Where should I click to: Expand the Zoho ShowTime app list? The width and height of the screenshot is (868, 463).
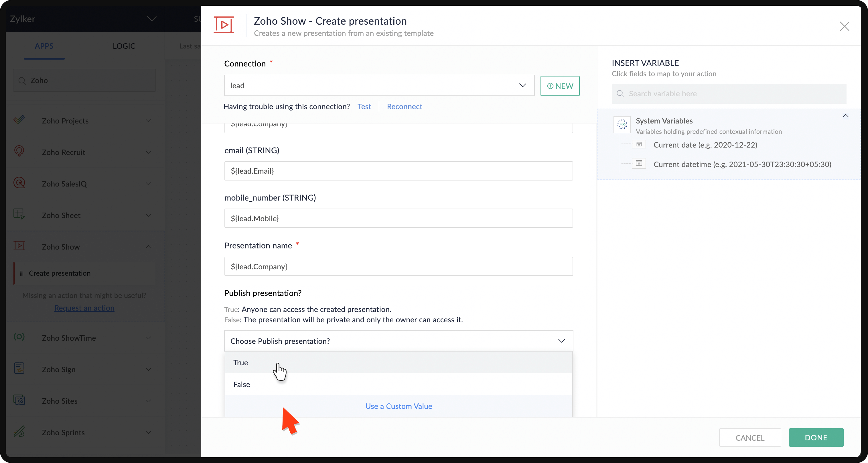(x=148, y=338)
